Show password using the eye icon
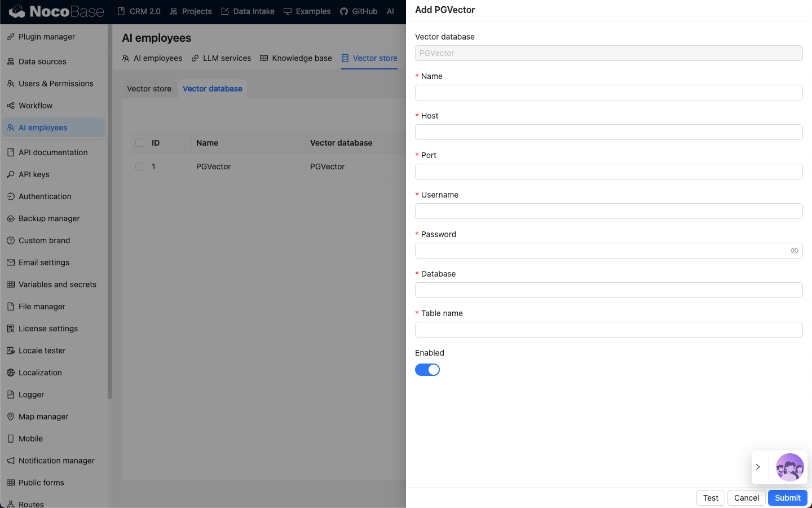This screenshot has width=812, height=508. pos(794,251)
